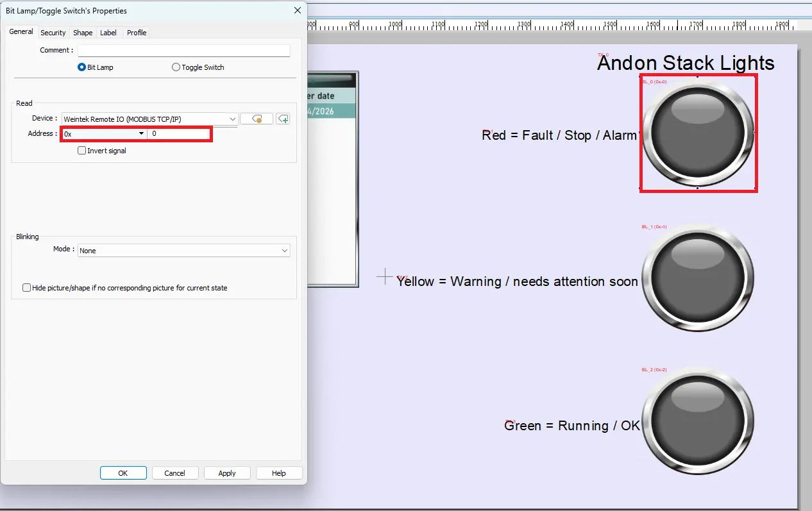Screen dimensions: 812x511
Task: Open the Profile tab
Action: (136, 32)
